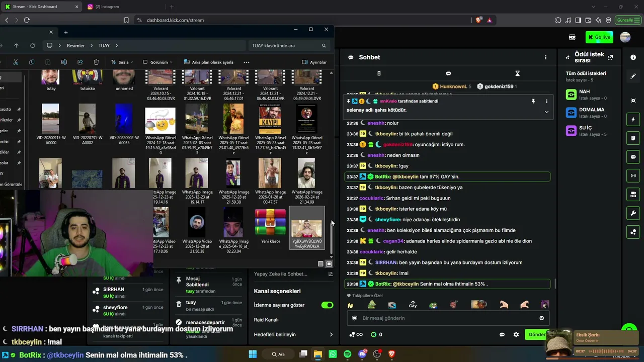Image resolution: width=644 pixels, height=362 pixels.
Task: Open a new File Explorer tab
Action: click(65, 32)
